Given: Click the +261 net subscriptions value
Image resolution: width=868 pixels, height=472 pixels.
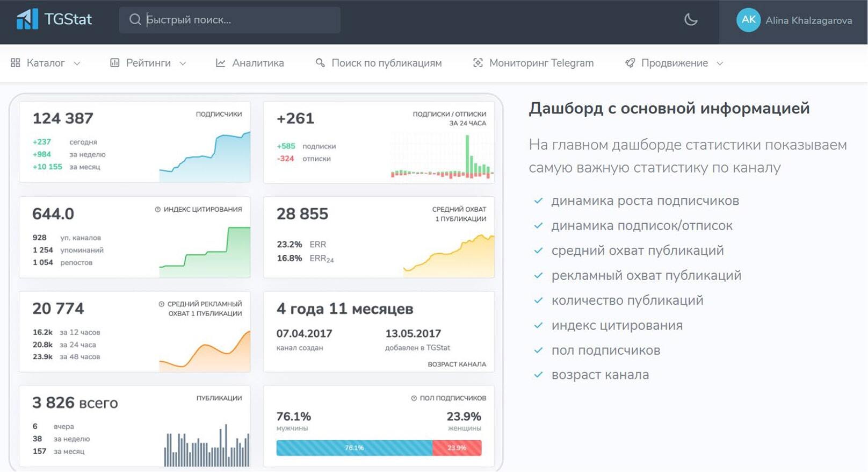Looking at the screenshot, I should (295, 118).
